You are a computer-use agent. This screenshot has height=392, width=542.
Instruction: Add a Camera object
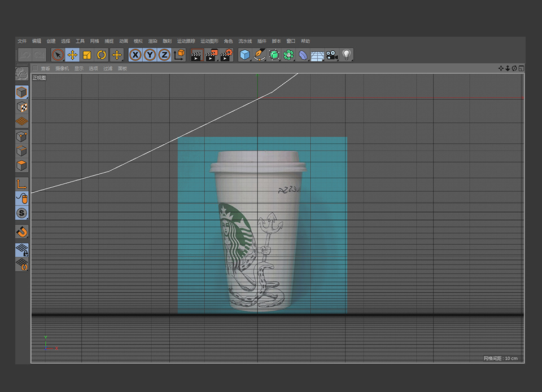pyautogui.click(x=332, y=55)
